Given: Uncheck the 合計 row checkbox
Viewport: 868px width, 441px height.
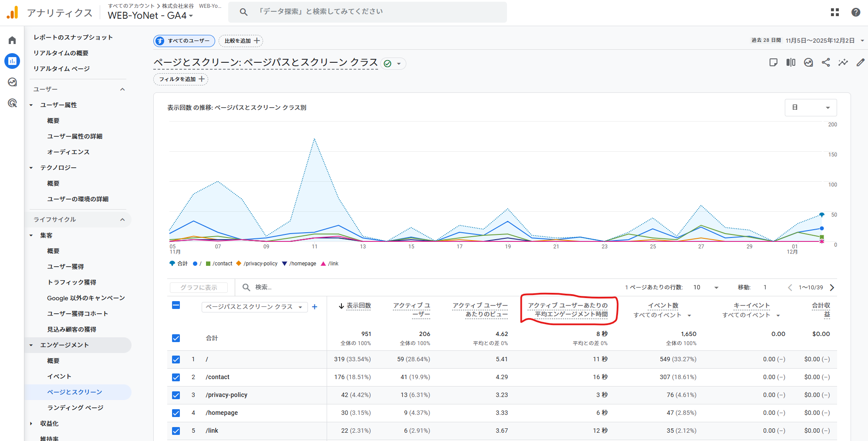Looking at the screenshot, I should pos(176,338).
